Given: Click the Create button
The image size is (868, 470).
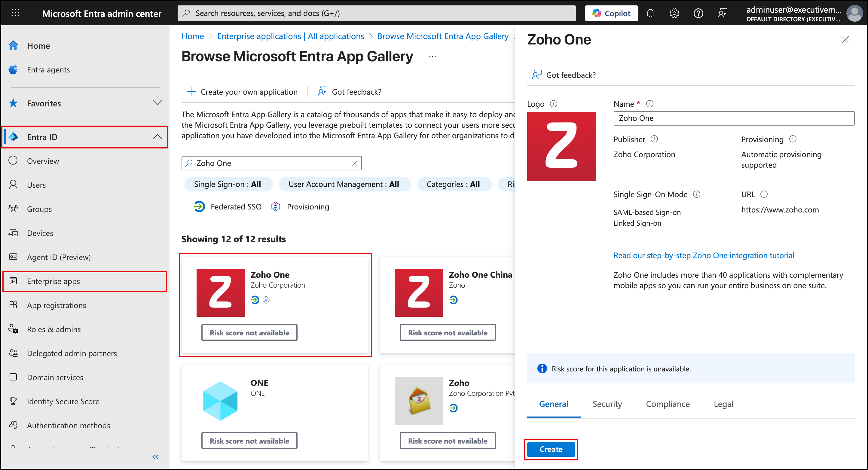Looking at the screenshot, I should click(551, 449).
